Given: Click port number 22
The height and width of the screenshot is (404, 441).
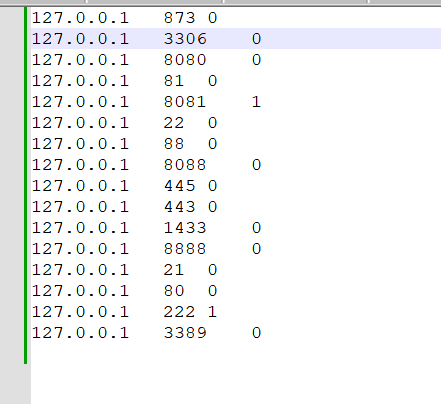Looking at the screenshot, I should (174, 123).
